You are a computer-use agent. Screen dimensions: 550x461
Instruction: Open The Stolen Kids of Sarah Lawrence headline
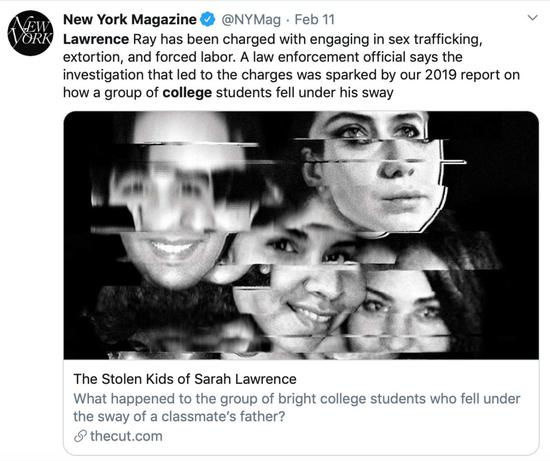coord(185,379)
